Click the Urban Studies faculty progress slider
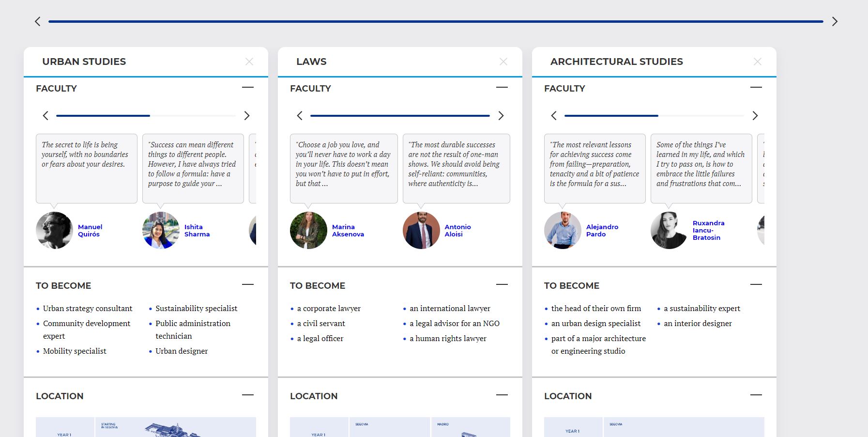 [x=146, y=116]
